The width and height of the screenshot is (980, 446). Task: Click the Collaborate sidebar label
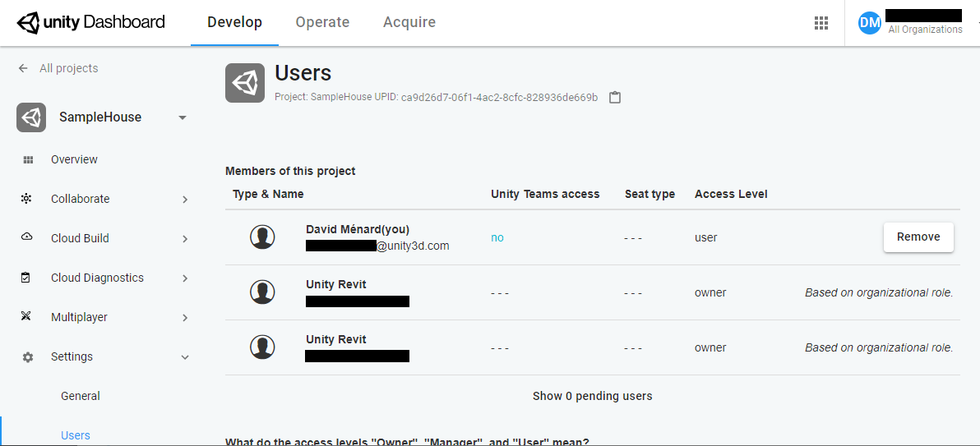[x=80, y=199]
